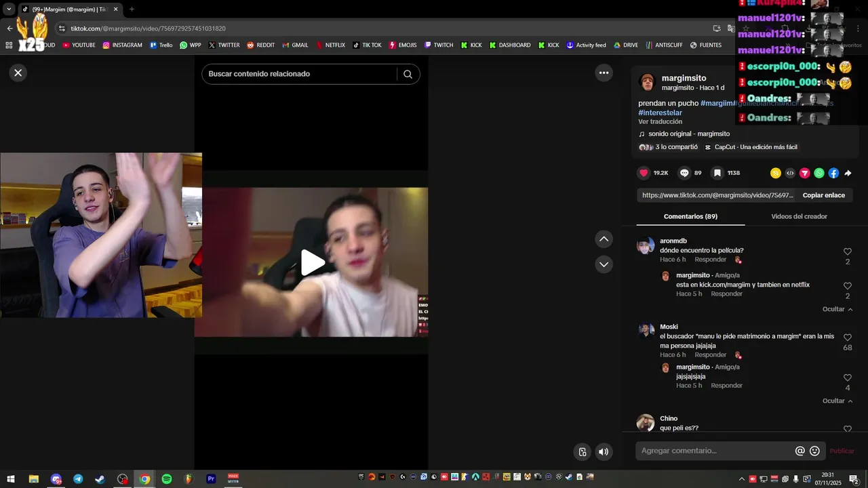Open Spotify from the taskbar
This screenshot has width=868, height=488.
tap(167, 479)
